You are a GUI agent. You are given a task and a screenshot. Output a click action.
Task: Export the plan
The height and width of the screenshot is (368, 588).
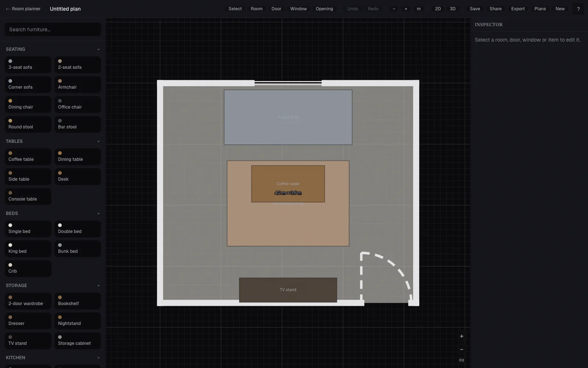tap(518, 9)
